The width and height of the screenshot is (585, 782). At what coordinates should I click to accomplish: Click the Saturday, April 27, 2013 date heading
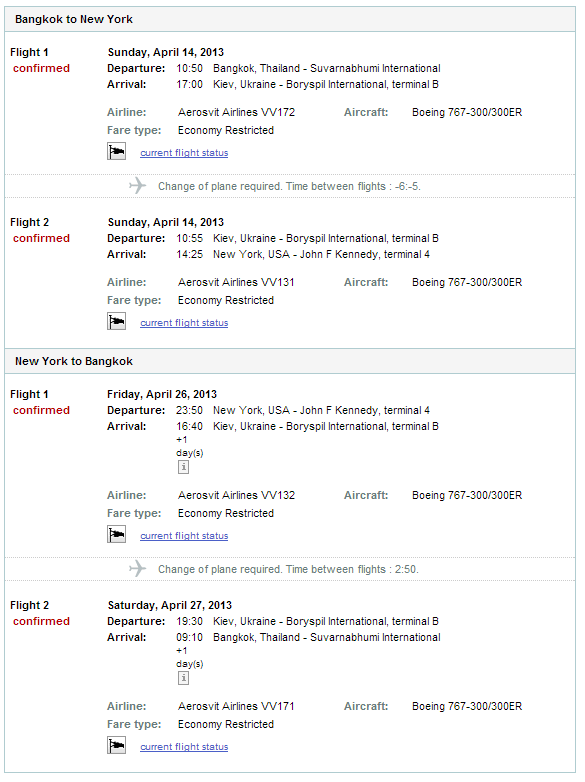pyautogui.click(x=170, y=605)
